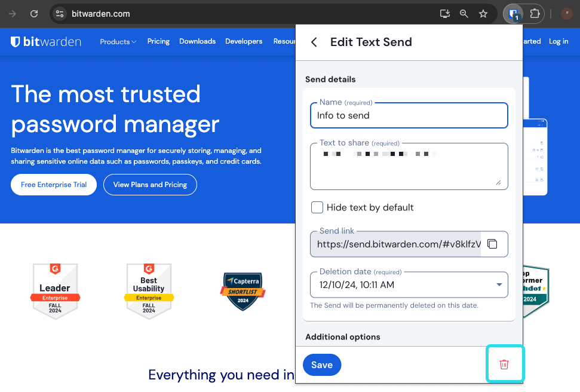Viewport: 580px width, 392px height.
Task: Click the install app icon in the address bar
Action: pyautogui.click(x=444, y=14)
